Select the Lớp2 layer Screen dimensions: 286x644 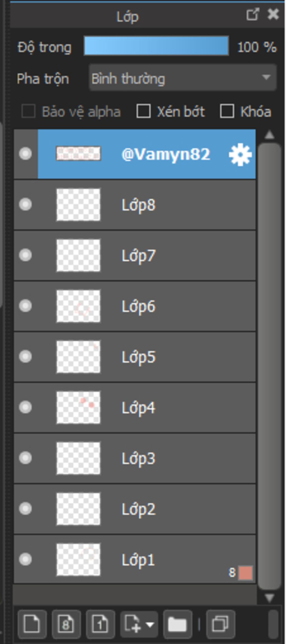pyautogui.click(x=135, y=509)
